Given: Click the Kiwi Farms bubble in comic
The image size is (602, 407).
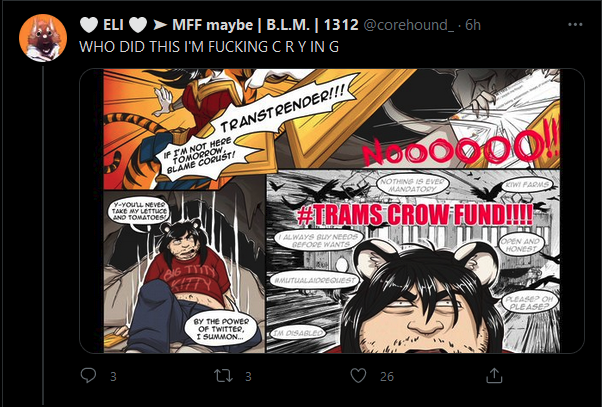Looking at the screenshot, I should tap(528, 185).
